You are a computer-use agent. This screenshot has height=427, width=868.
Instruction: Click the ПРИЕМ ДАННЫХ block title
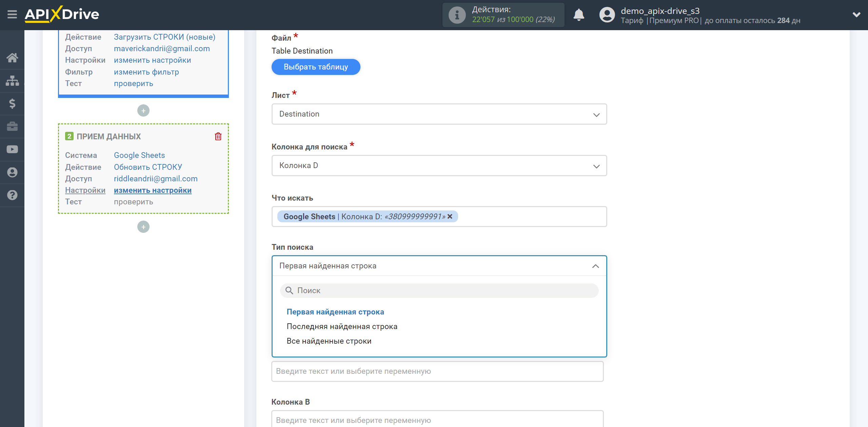click(108, 137)
